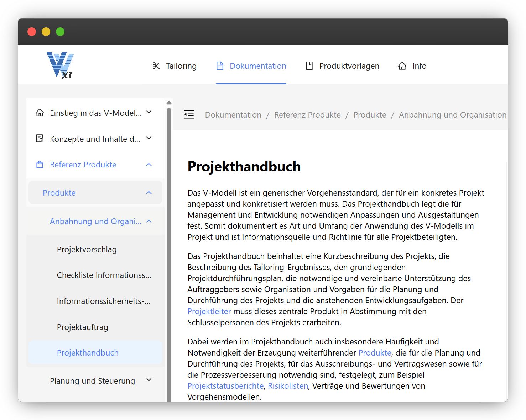Collapse sidebar with menu fold icon
Screen dimensions: 526x420
[x=189, y=114]
